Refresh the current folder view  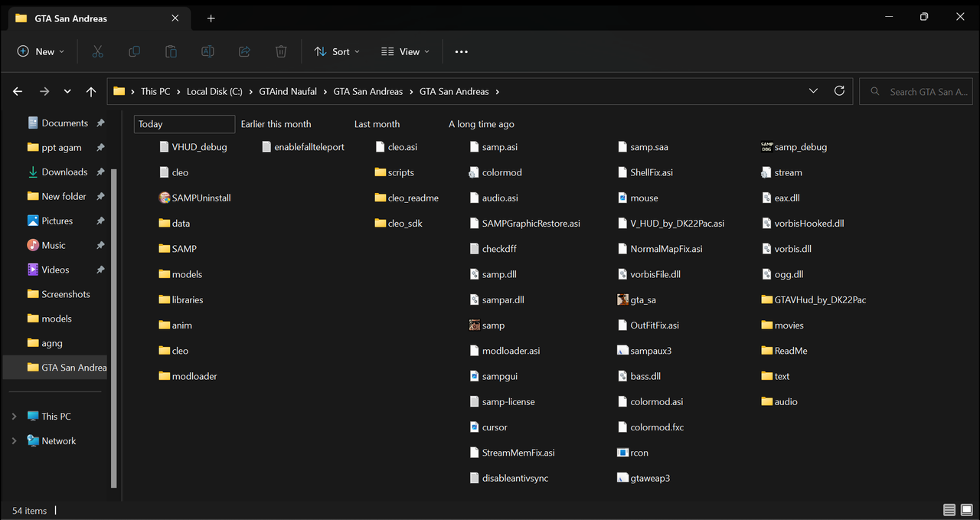[x=839, y=90]
